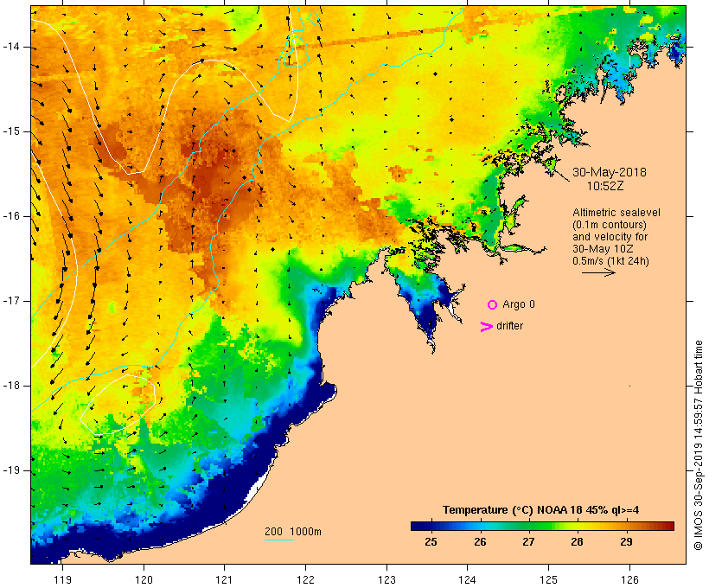The height and width of the screenshot is (588, 709).
Task: Click the latitude axis label -17
Action: (x=11, y=301)
